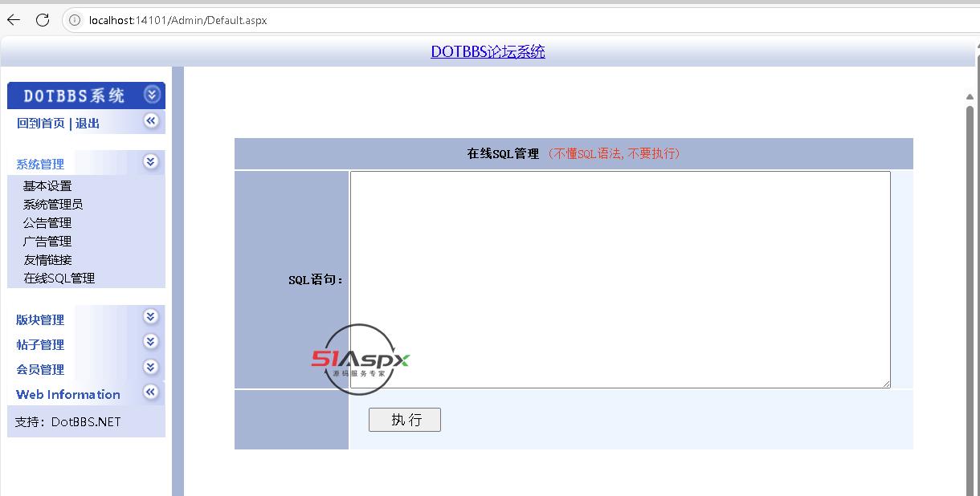980x496 pixels.
Task: Toggle the 回到首页 | 退出 row chevron
Action: pos(151,120)
